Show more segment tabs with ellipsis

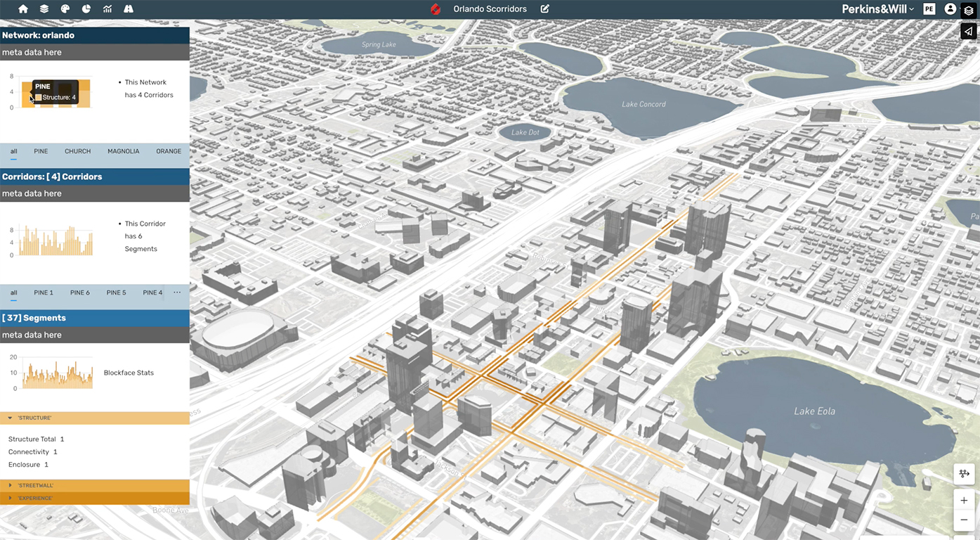pyautogui.click(x=177, y=292)
